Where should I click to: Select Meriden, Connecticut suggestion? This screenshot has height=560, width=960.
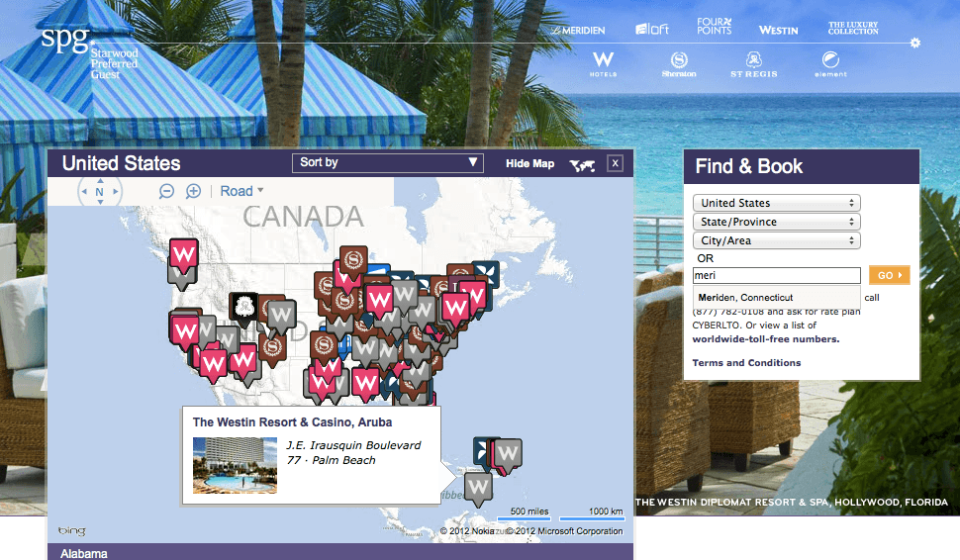(745, 298)
